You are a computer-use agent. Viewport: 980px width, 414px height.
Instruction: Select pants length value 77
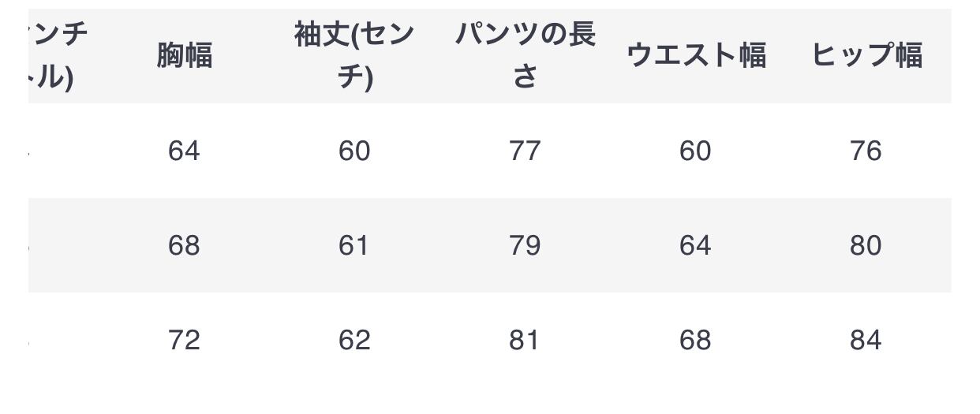point(525,151)
